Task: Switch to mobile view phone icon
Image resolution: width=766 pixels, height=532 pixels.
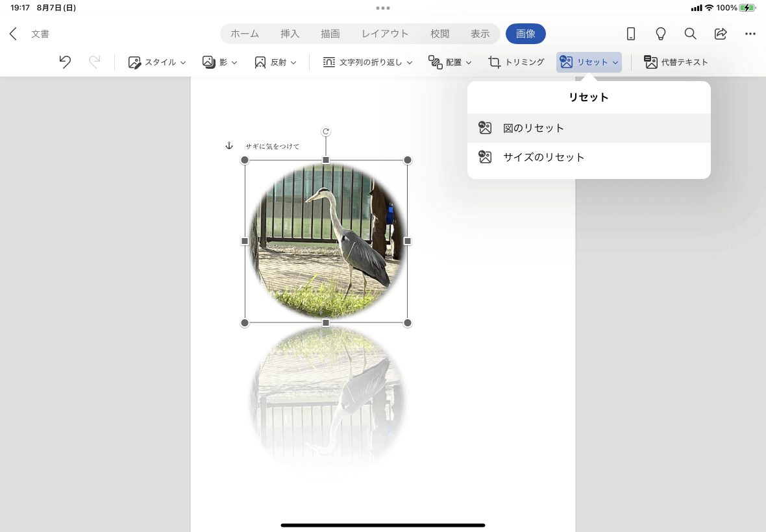Action: click(631, 34)
